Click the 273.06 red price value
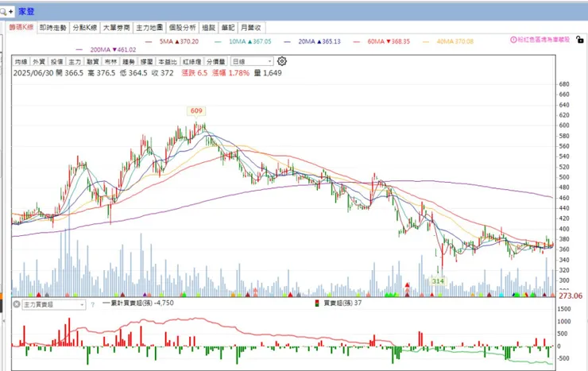This screenshot has width=588, height=371. point(571,296)
